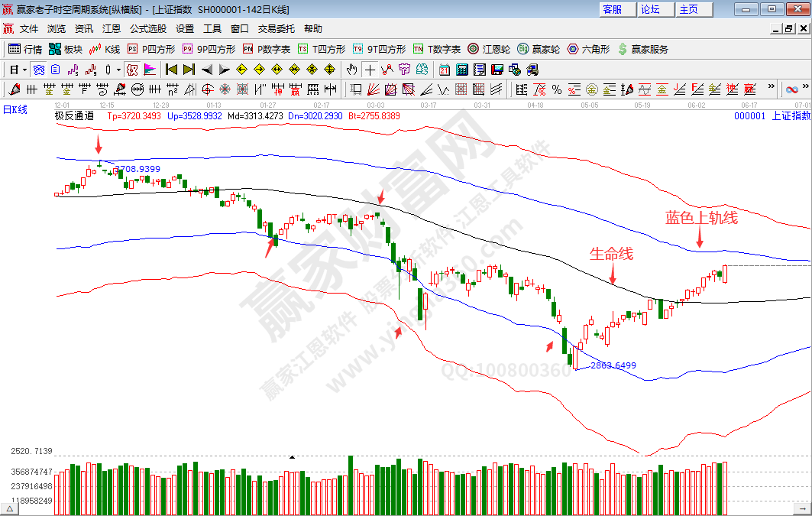Jump to the first bar with skip-start arrow
The image size is (812, 516).
(x=171, y=70)
